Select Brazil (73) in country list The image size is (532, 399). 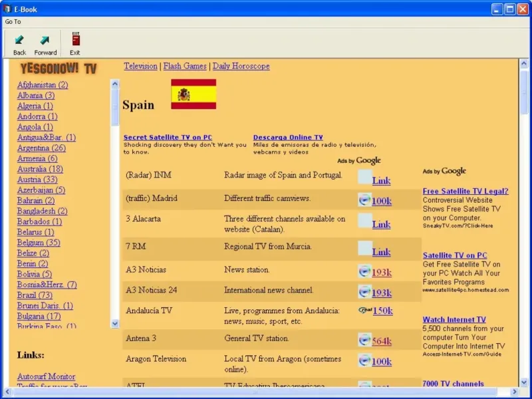click(x=35, y=295)
